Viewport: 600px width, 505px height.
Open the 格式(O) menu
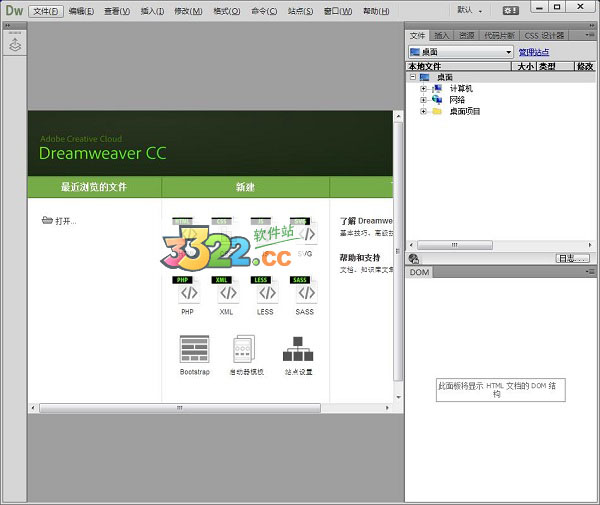click(227, 11)
